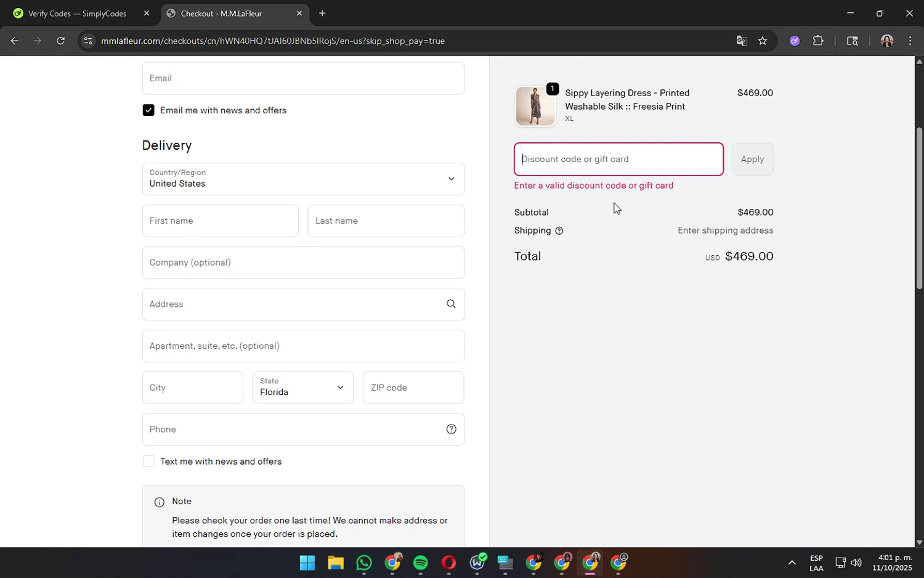Click the Phone input field
Viewport: 924px width, 578px height.
pyautogui.click(x=303, y=429)
